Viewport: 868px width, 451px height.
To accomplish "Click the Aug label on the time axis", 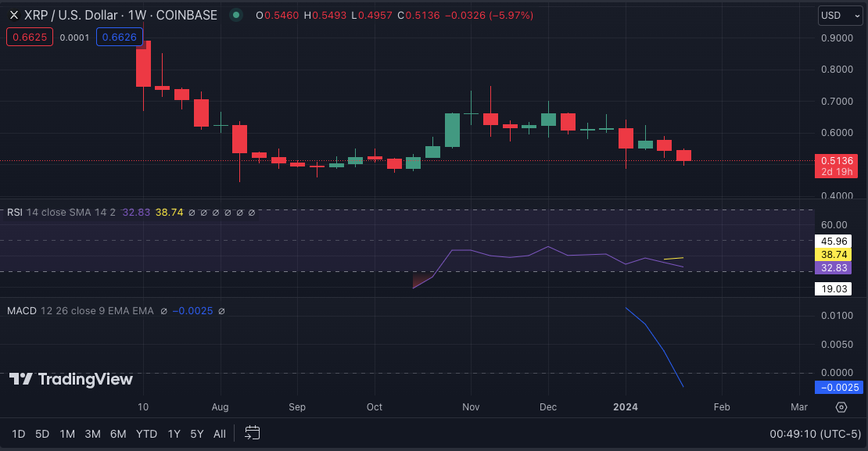I will [x=221, y=407].
